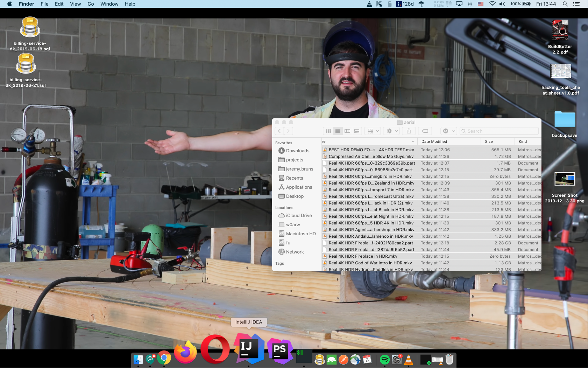This screenshot has height=368, width=588.
Task: Click the Bluetooth icon in menu bar
Action: [x=470, y=4]
